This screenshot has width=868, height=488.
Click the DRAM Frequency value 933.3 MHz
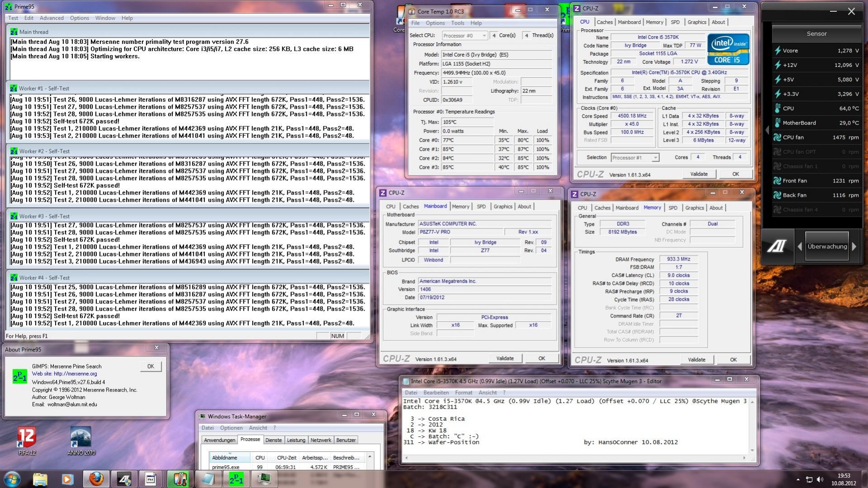click(678, 259)
